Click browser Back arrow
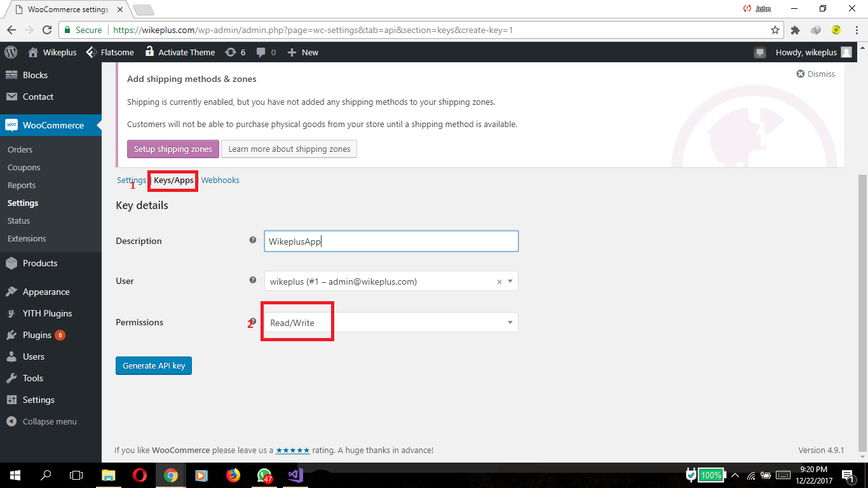868x488 pixels. (x=11, y=30)
